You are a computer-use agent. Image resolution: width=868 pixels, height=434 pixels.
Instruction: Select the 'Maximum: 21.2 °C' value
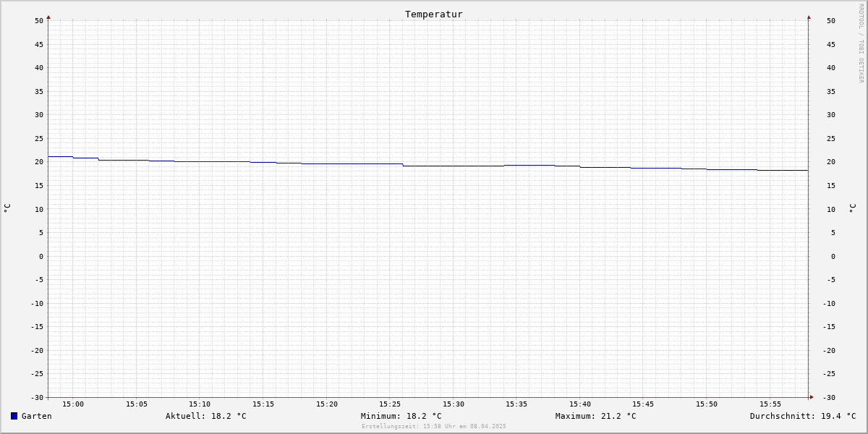[596, 416]
